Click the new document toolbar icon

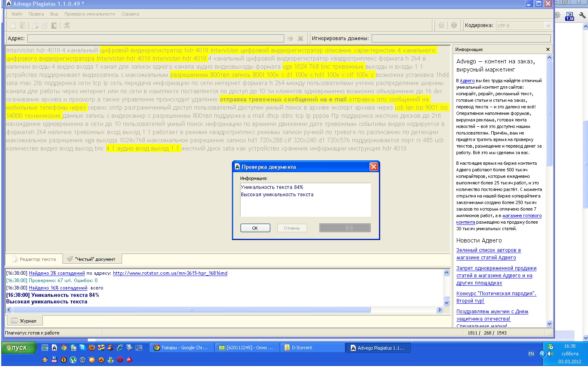tap(13, 25)
